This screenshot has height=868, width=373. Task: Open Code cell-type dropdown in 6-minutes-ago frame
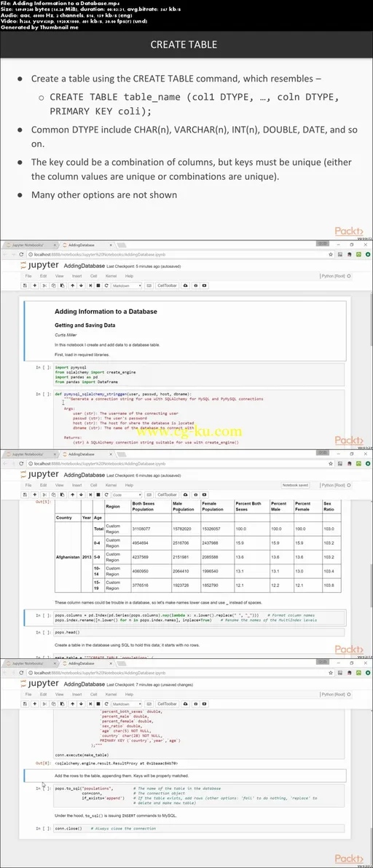pos(127,494)
